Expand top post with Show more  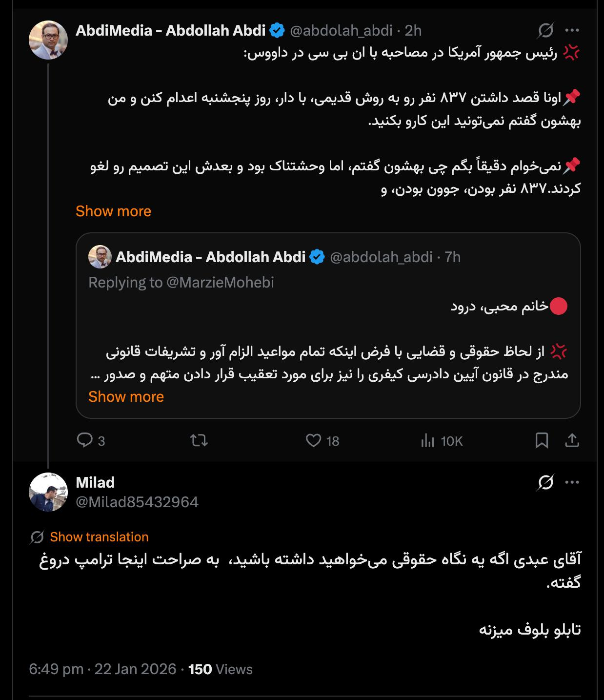point(113,211)
